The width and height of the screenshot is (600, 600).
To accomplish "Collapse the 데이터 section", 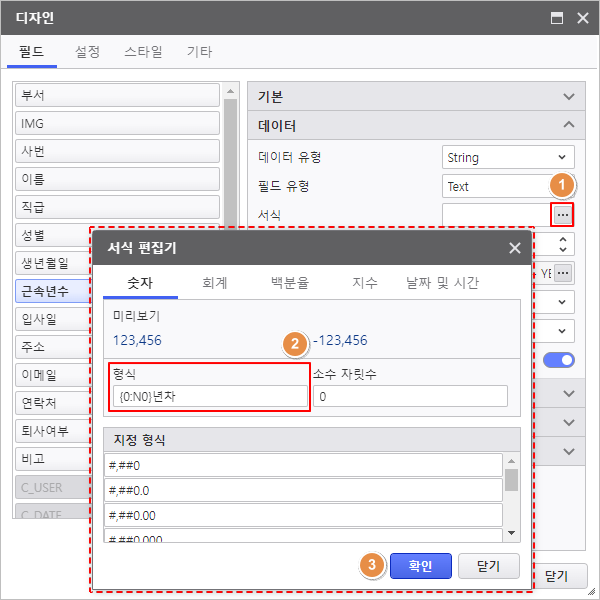I will pos(568,126).
